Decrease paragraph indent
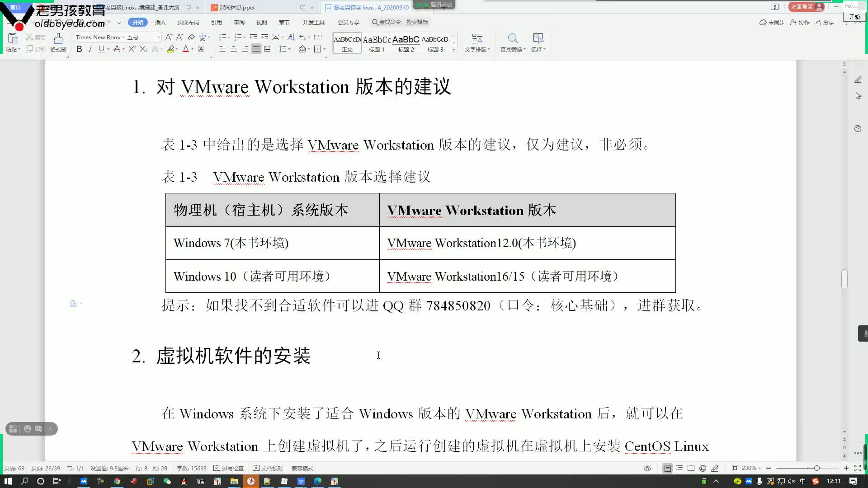This screenshot has width=868, height=488. point(253,37)
